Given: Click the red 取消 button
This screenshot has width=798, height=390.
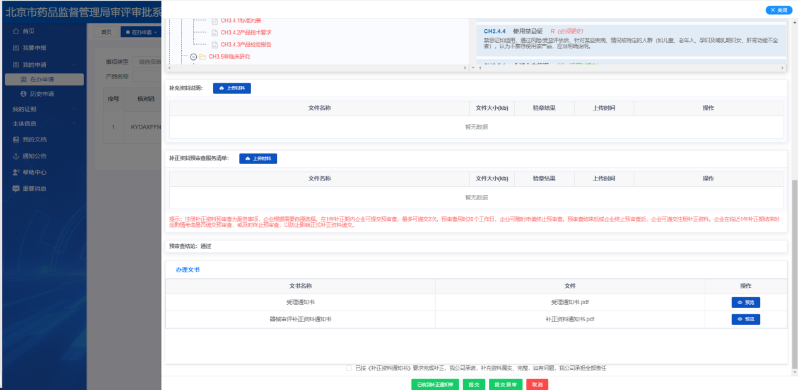Looking at the screenshot, I should [537, 385].
